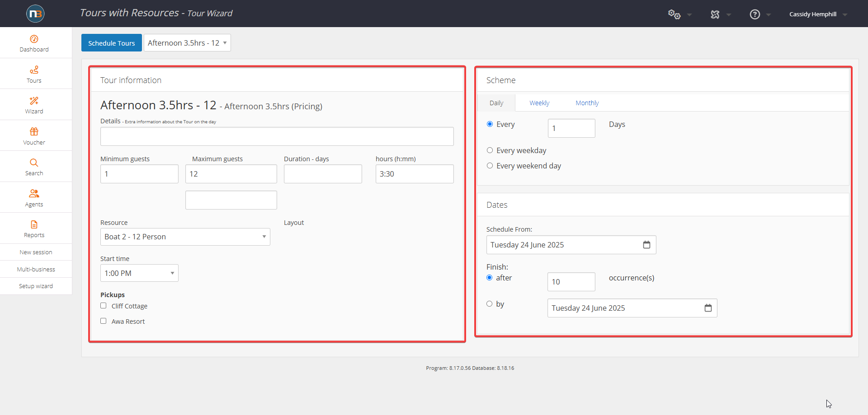Switch to the Daily scheme tab

click(x=496, y=103)
